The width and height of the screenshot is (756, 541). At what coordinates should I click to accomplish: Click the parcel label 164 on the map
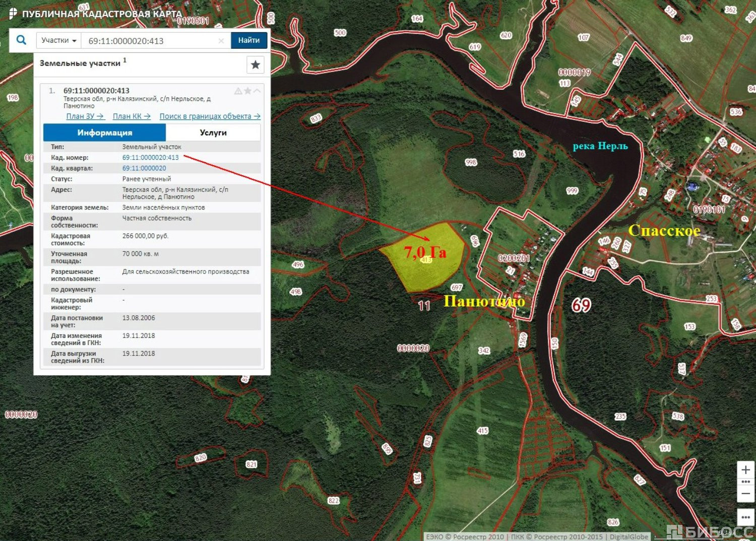coord(417,19)
